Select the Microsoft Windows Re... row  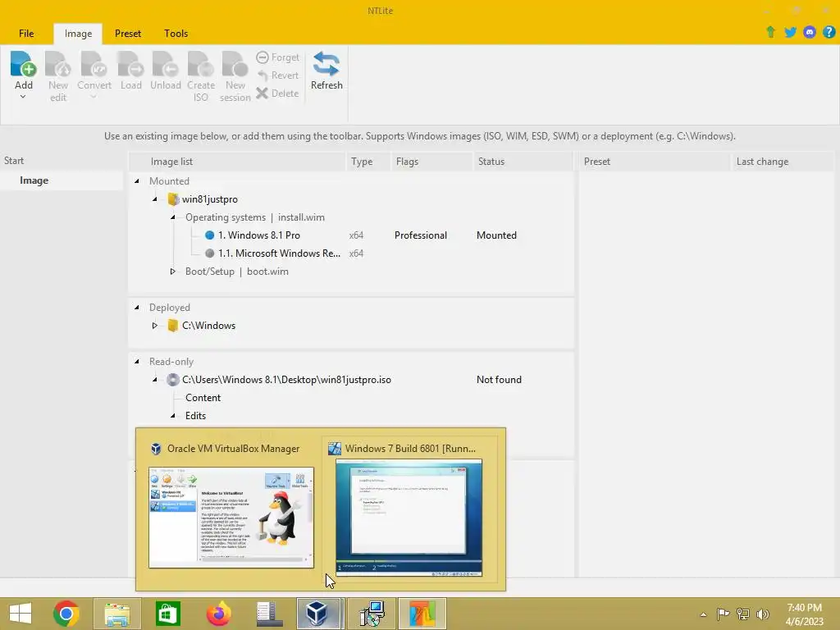coord(351,253)
